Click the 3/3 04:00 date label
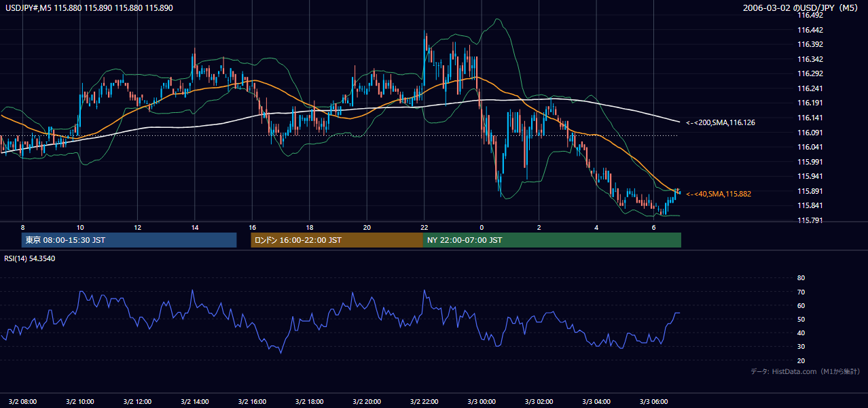Screen dimensions: 868x408 pyautogui.click(x=596, y=401)
